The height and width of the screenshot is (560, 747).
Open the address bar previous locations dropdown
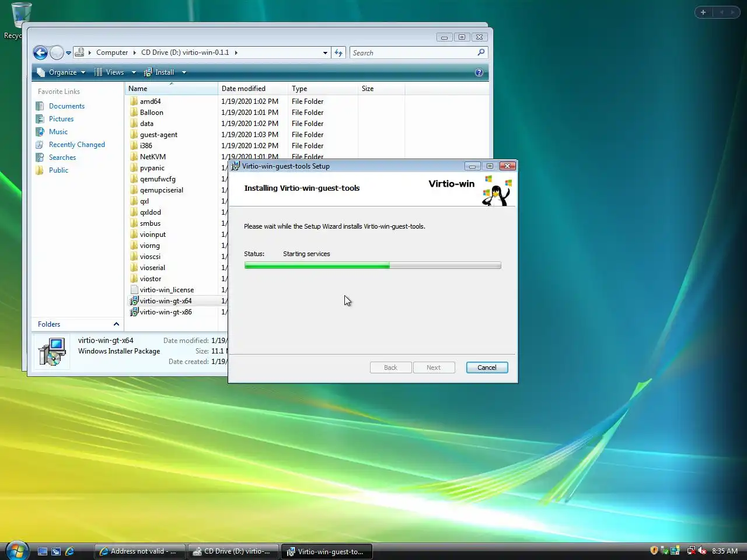click(x=325, y=52)
